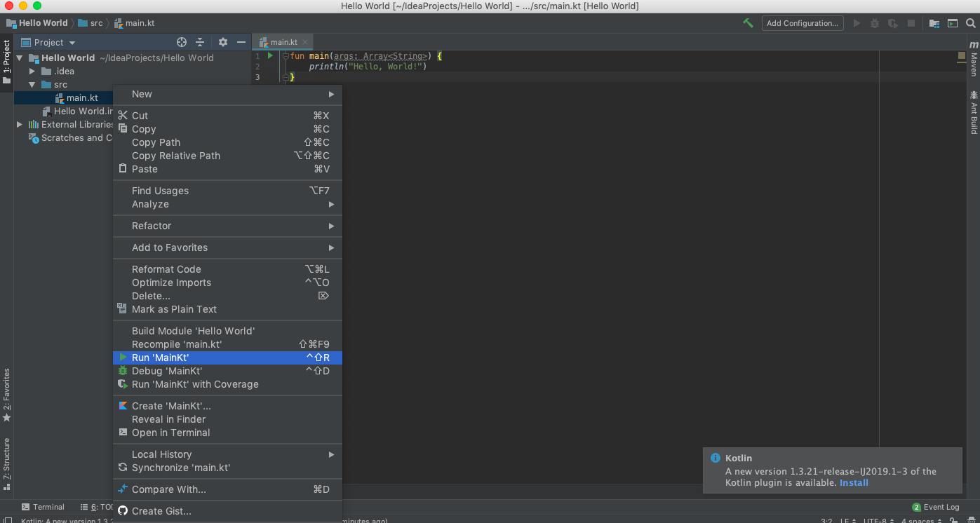
Task: Open Project Structure via folder icon
Action: click(x=934, y=23)
